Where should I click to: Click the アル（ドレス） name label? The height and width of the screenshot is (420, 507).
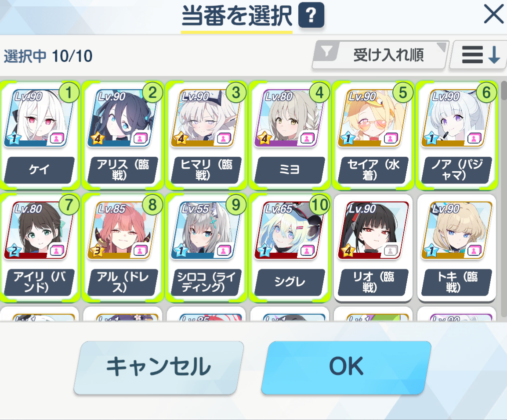click(123, 282)
